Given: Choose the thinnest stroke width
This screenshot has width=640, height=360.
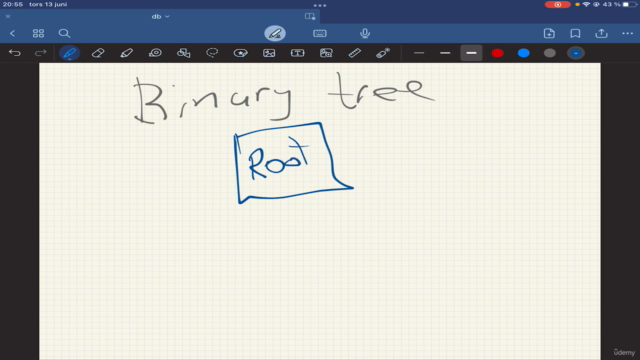Looking at the screenshot, I should pos(419,53).
